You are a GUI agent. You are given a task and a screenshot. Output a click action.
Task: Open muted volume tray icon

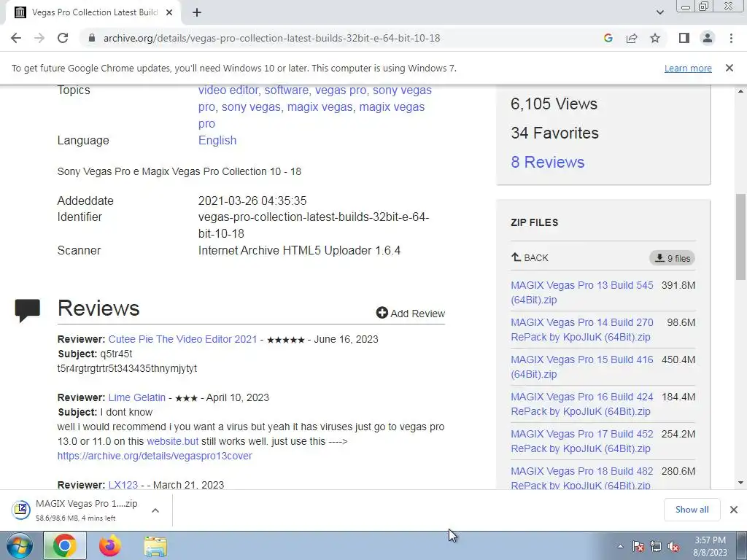[673, 546]
